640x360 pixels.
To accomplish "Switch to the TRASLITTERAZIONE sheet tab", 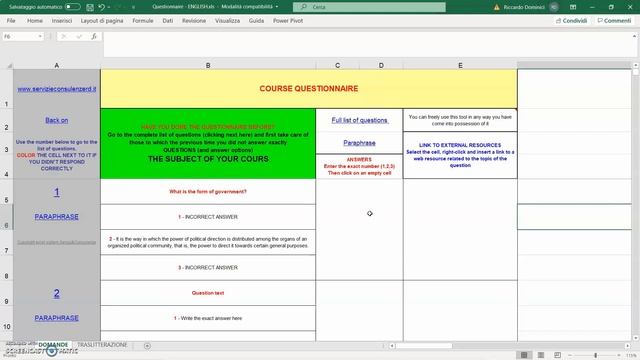I will pos(102,345).
